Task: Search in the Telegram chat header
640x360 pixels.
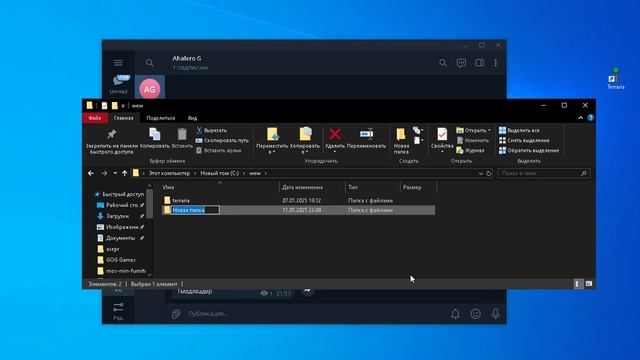Action: [x=443, y=63]
